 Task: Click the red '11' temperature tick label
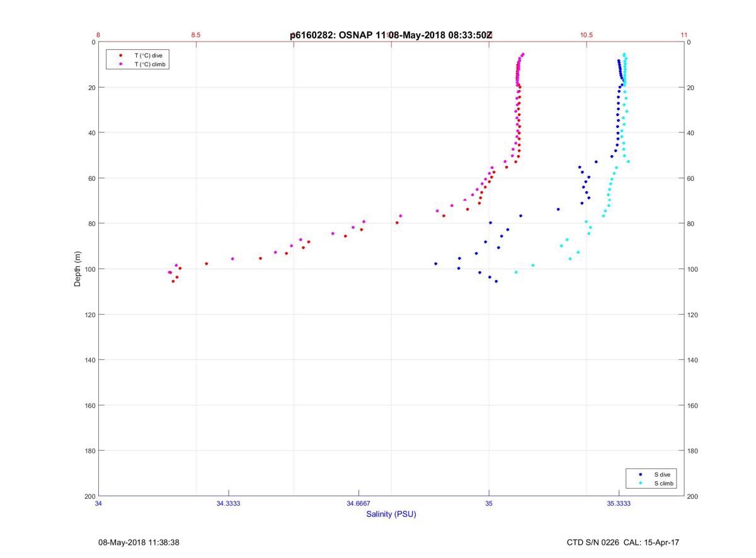684,35
